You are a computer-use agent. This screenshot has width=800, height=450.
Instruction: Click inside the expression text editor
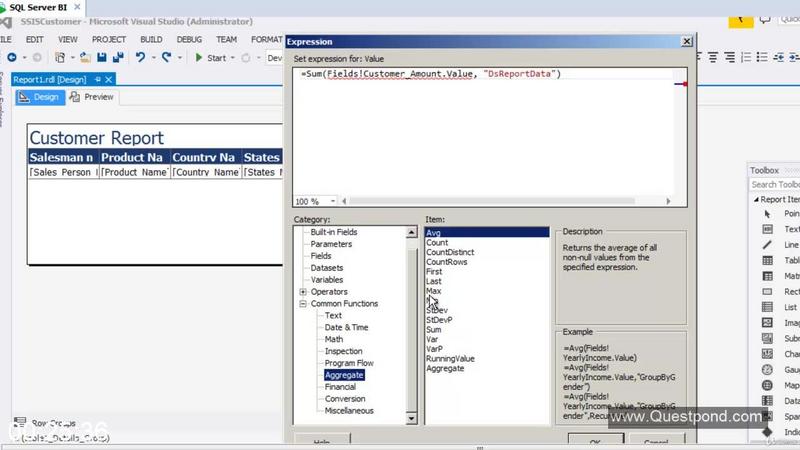tap(485, 133)
